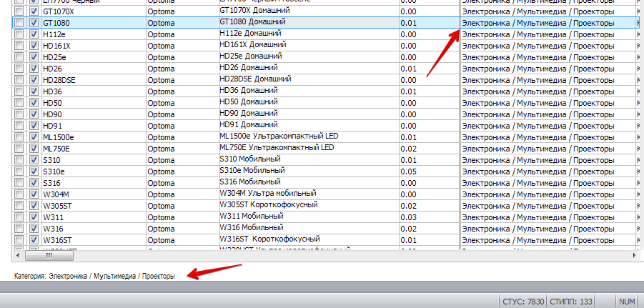Click the NUM status bar indicator
This screenshot has width=644, height=308.
(x=627, y=302)
